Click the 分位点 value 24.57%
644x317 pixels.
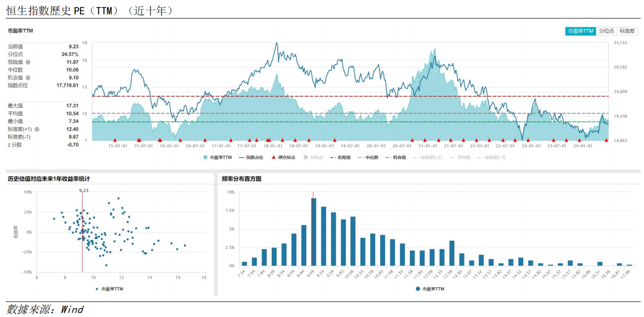70,54
